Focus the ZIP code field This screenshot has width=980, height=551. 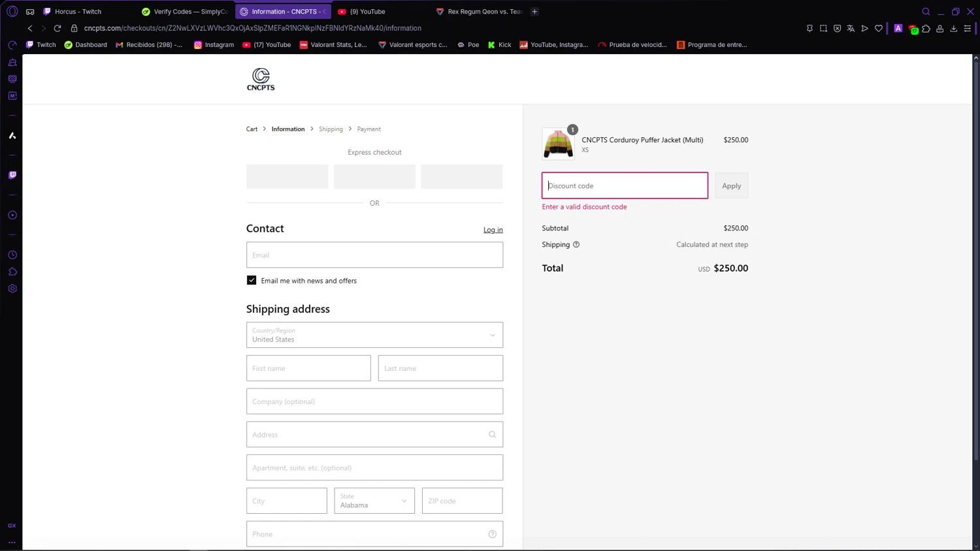pos(462,501)
